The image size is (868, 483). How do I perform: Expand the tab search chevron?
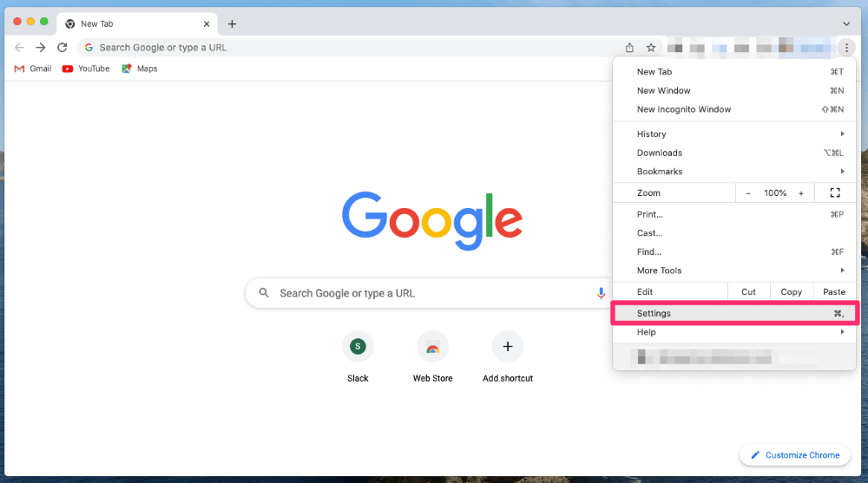pos(845,23)
